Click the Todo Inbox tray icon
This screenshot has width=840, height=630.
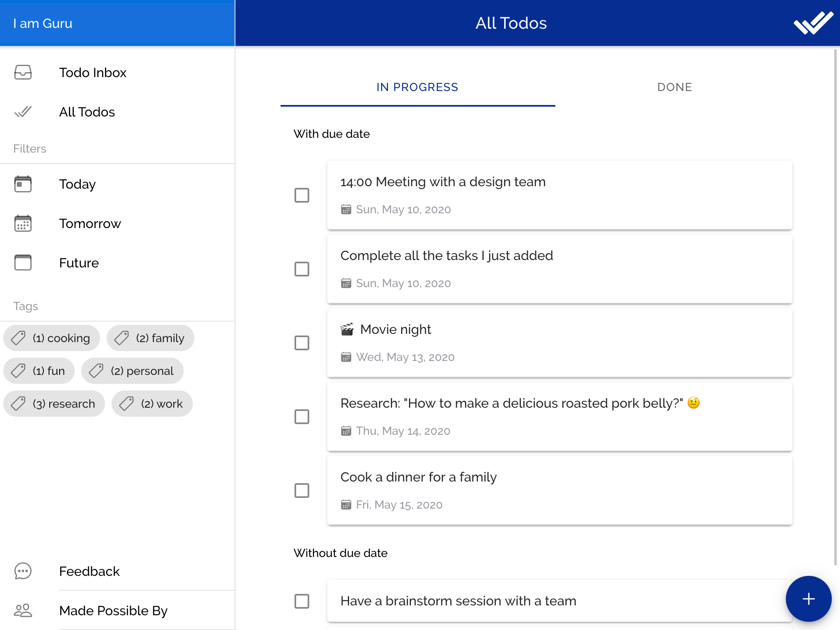(x=23, y=73)
